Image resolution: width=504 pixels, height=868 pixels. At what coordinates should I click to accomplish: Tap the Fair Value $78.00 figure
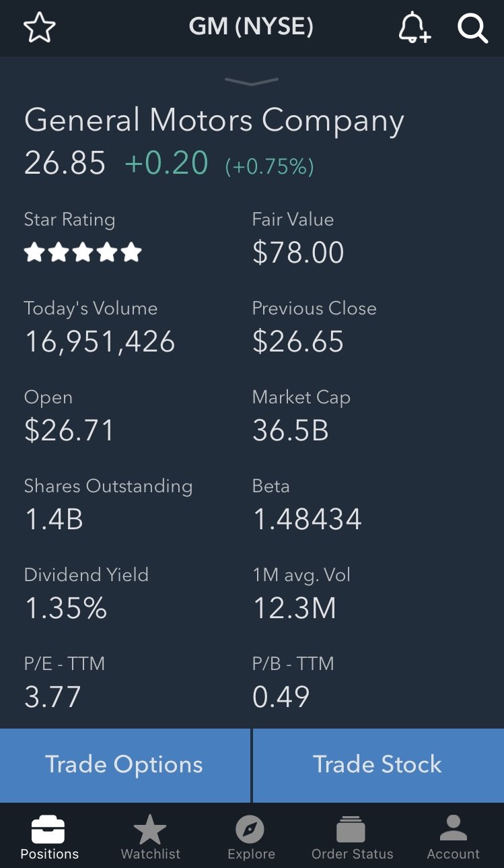pyautogui.click(x=298, y=253)
